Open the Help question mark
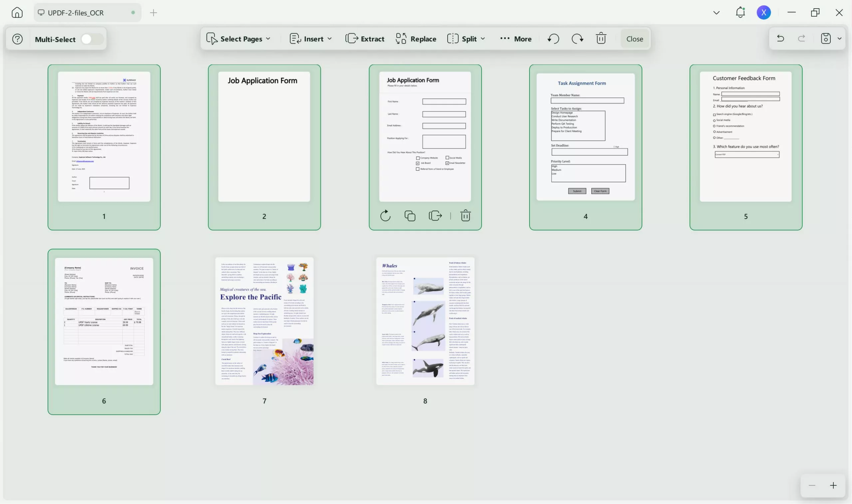Image resolution: width=852 pixels, height=504 pixels. point(17,39)
